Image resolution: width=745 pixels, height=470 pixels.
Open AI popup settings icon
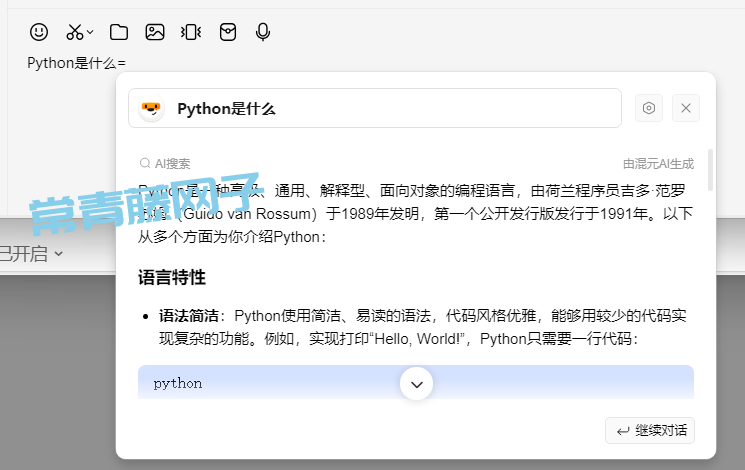[649, 108]
